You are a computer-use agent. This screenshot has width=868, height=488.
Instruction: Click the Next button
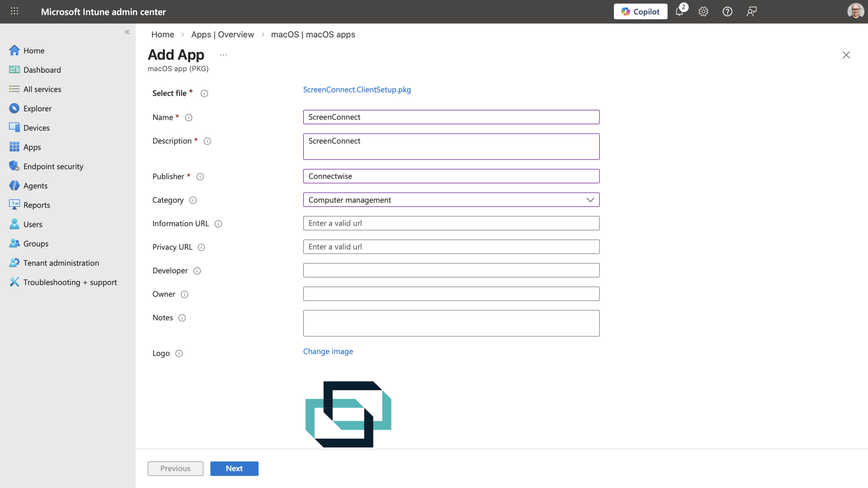234,468
